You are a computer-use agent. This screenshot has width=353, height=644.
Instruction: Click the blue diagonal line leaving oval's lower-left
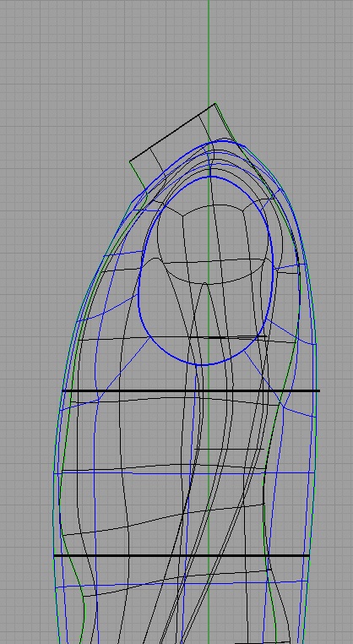[123, 368]
